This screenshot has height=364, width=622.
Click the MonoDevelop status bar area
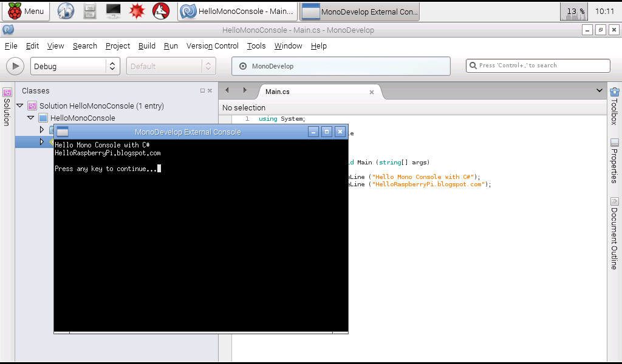pyautogui.click(x=341, y=66)
